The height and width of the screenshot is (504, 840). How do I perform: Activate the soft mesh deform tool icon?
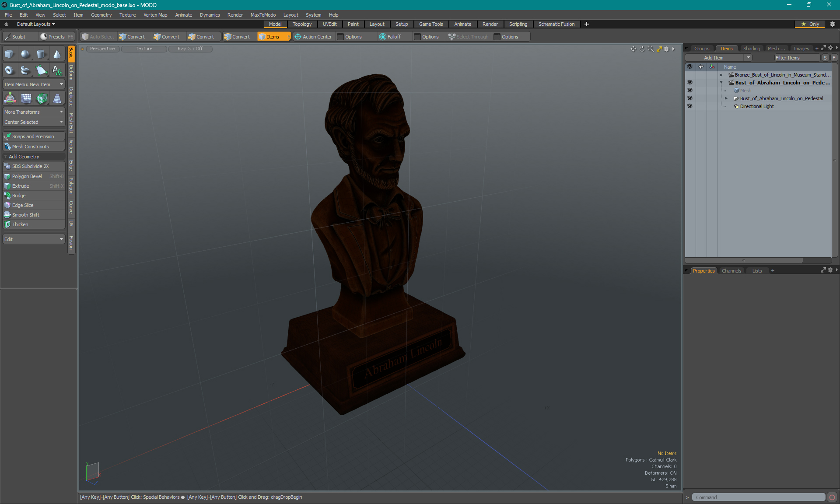(x=26, y=98)
